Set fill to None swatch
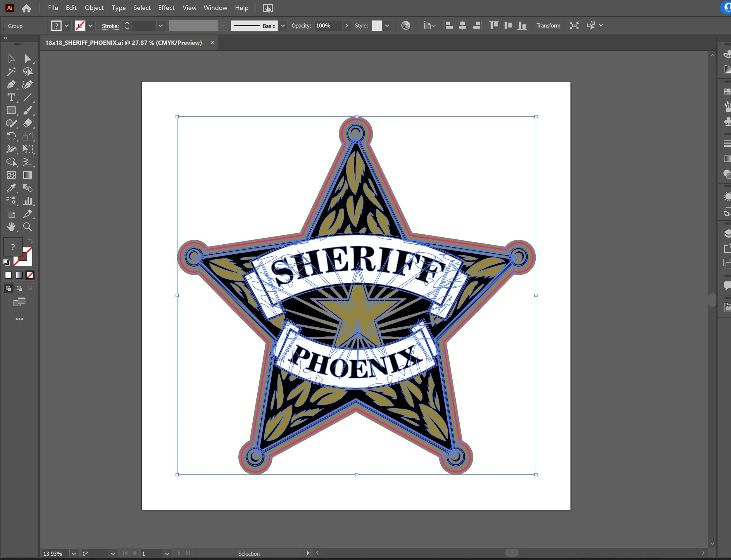Viewport: 731px width, 560px height. 30,275
